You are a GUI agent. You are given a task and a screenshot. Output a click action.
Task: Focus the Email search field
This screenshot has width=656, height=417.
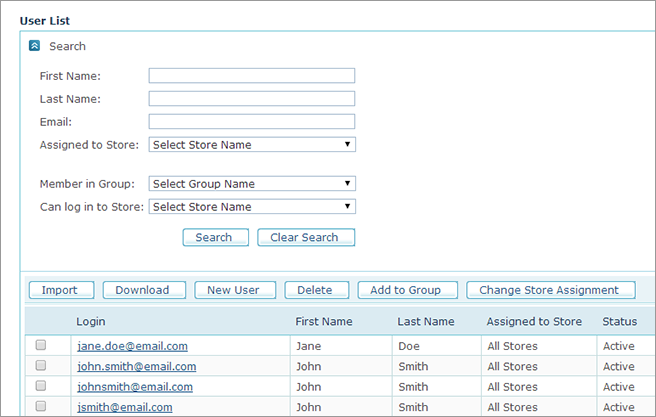(252, 122)
